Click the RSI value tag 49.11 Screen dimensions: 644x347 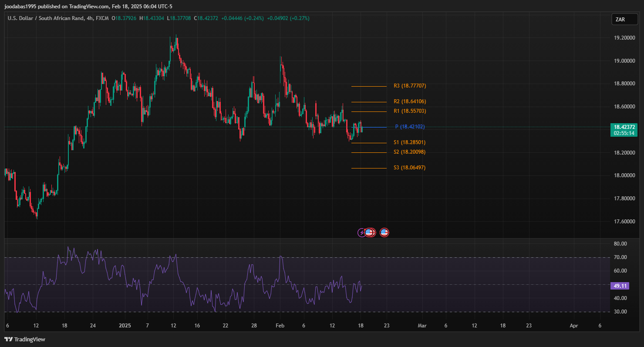(620, 286)
